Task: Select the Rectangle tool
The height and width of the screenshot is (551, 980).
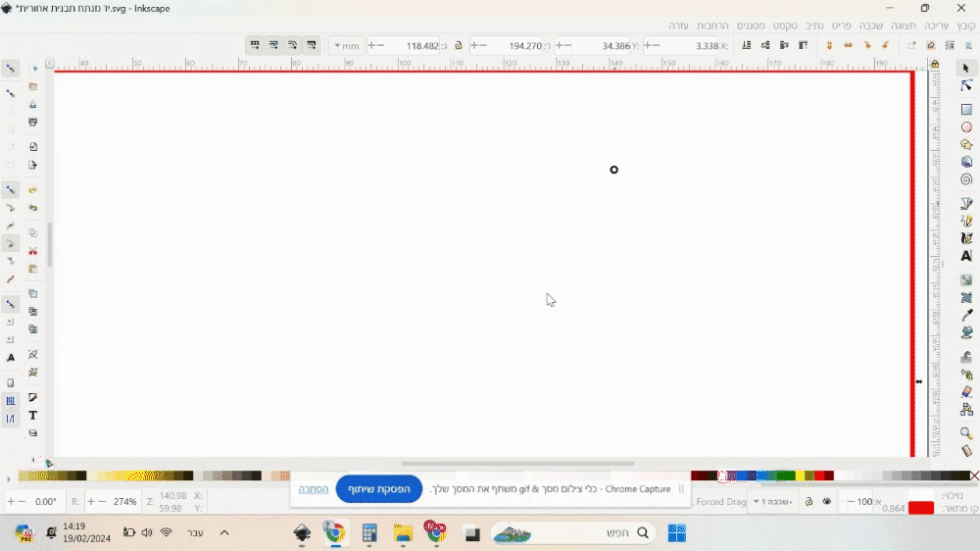Action: [966, 110]
